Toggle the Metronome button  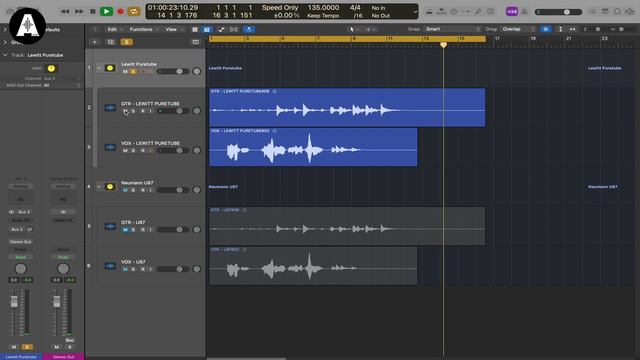[x=525, y=11]
